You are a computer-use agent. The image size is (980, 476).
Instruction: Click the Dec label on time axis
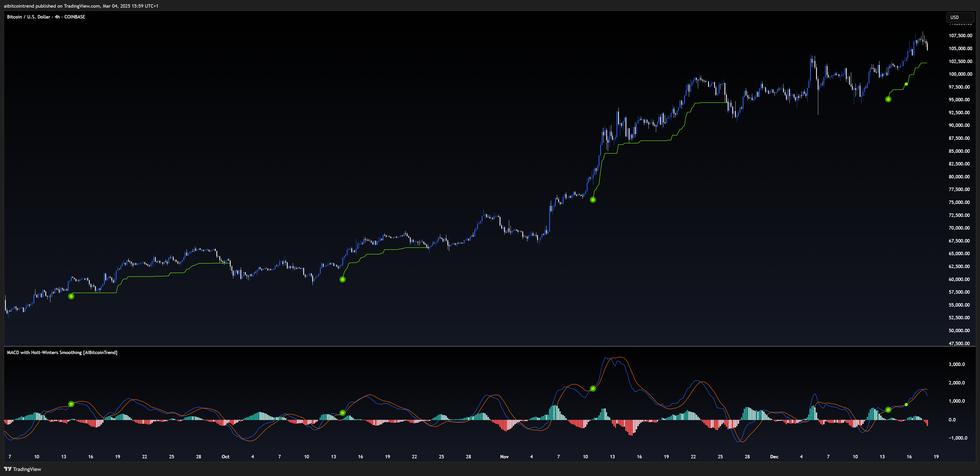point(774,457)
